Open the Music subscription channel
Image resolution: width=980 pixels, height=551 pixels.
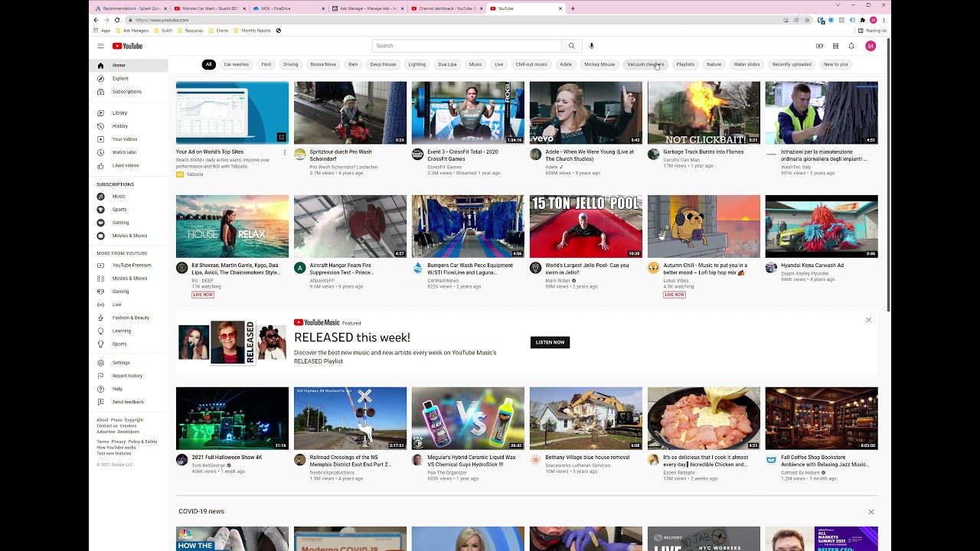tap(129, 196)
